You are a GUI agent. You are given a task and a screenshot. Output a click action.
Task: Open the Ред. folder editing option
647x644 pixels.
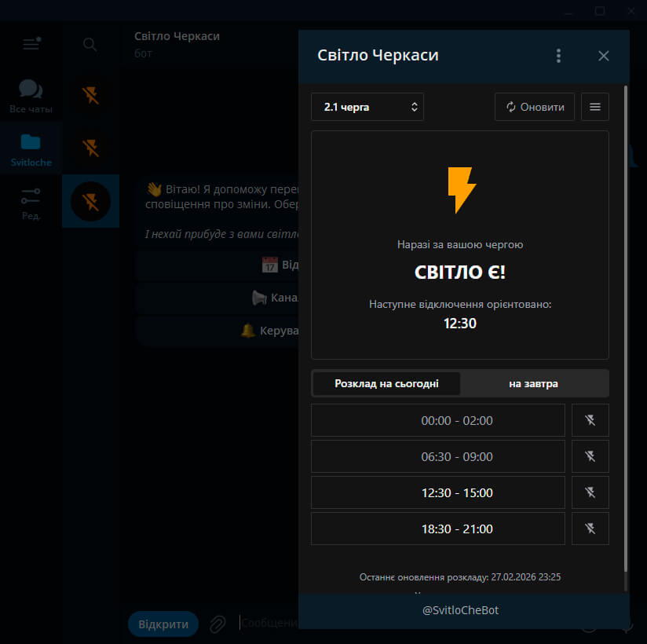(x=31, y=203)
